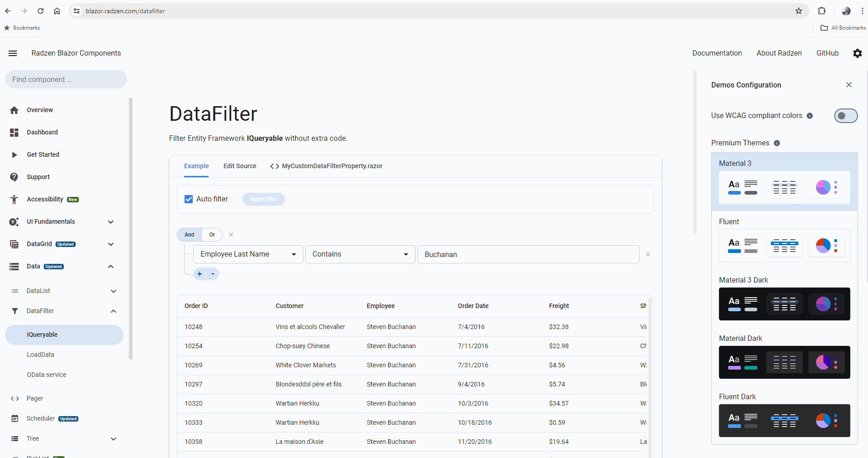The image size is (868, 458).
Task: Choose the Fluent theme swatch
Action: pos(785,246)
